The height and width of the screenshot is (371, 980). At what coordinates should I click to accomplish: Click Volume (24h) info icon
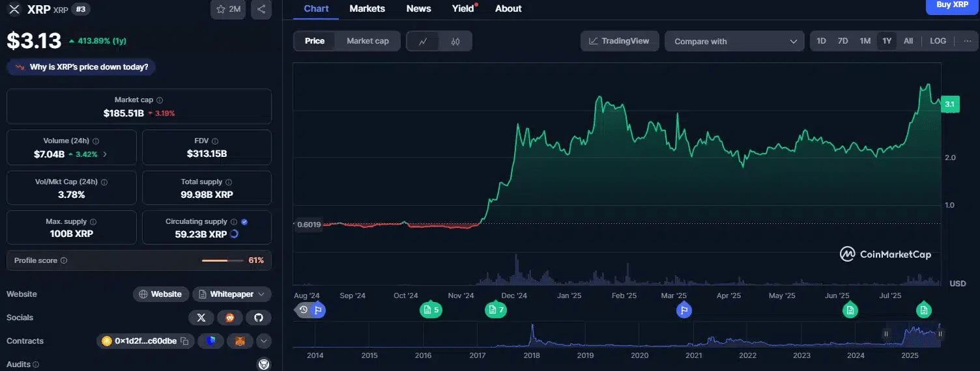pos(96,141)
